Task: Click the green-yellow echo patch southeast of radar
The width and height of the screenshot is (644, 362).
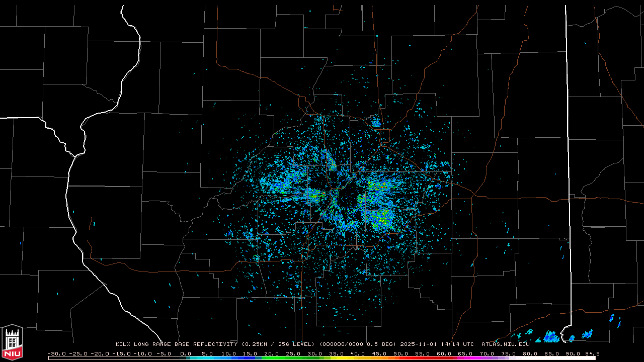Action: pyautogui.click(x=380, y=219)
